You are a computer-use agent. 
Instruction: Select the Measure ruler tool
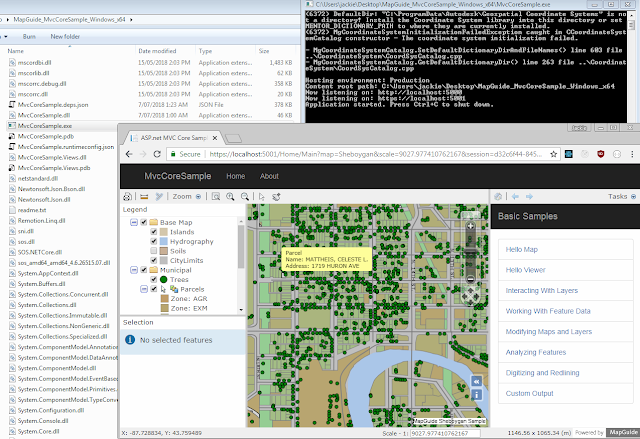(x=144, y=197)
